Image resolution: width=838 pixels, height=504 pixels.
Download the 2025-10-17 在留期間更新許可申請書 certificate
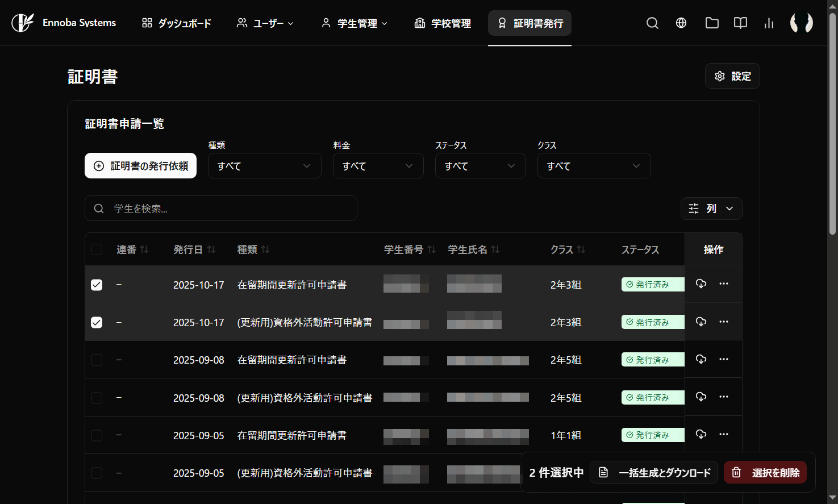(701, 284)
